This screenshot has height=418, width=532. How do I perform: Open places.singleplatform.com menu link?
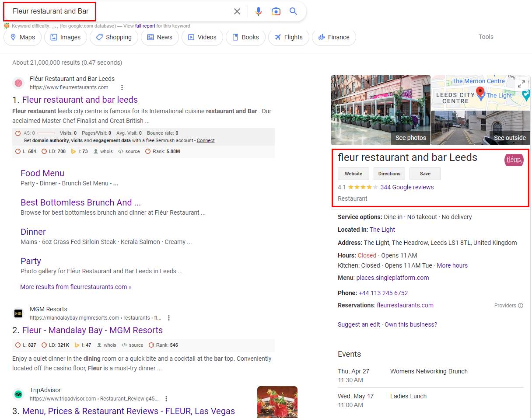[392, 278]
